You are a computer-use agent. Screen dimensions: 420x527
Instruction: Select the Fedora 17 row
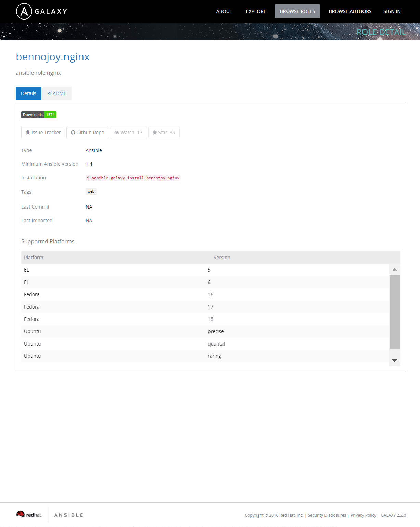pos(205,307)
